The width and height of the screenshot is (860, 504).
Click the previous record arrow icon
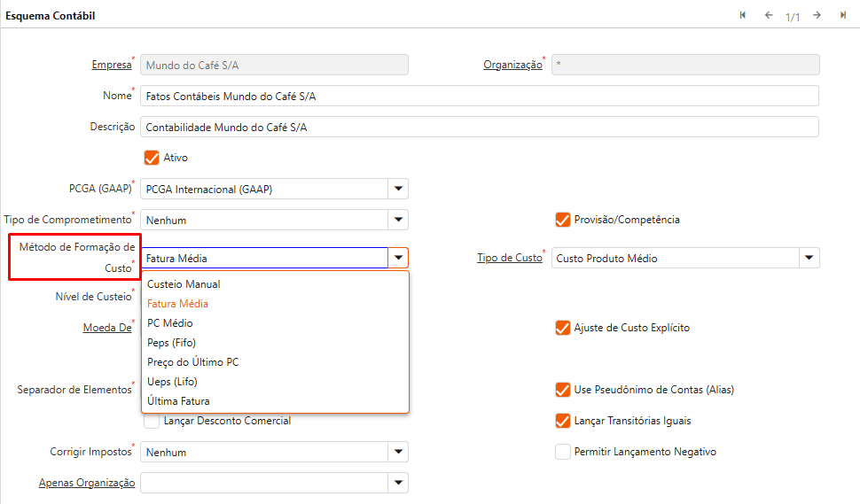pos(769,15)
